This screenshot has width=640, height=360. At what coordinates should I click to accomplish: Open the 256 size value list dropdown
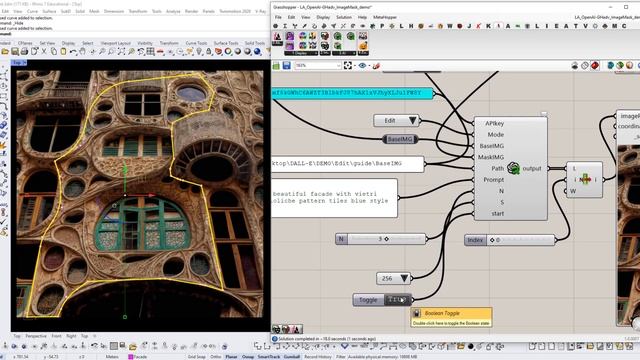pos(404,278)
